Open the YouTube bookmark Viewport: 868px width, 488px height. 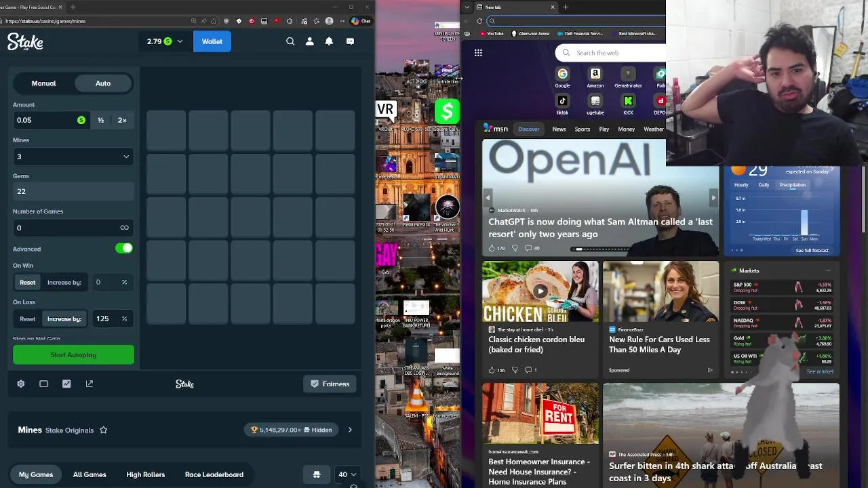click(x=492, y=33)
